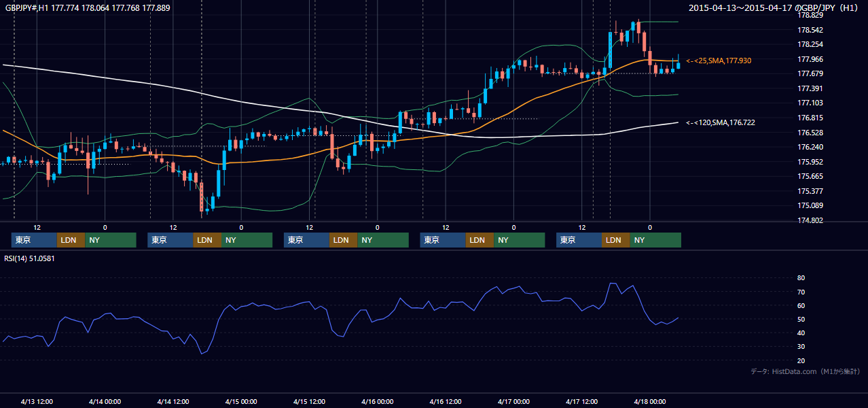Click price axis value 177.966
The width and height of the screenshot is (868, 408).
pyautogui.click(x=810, y=59)
